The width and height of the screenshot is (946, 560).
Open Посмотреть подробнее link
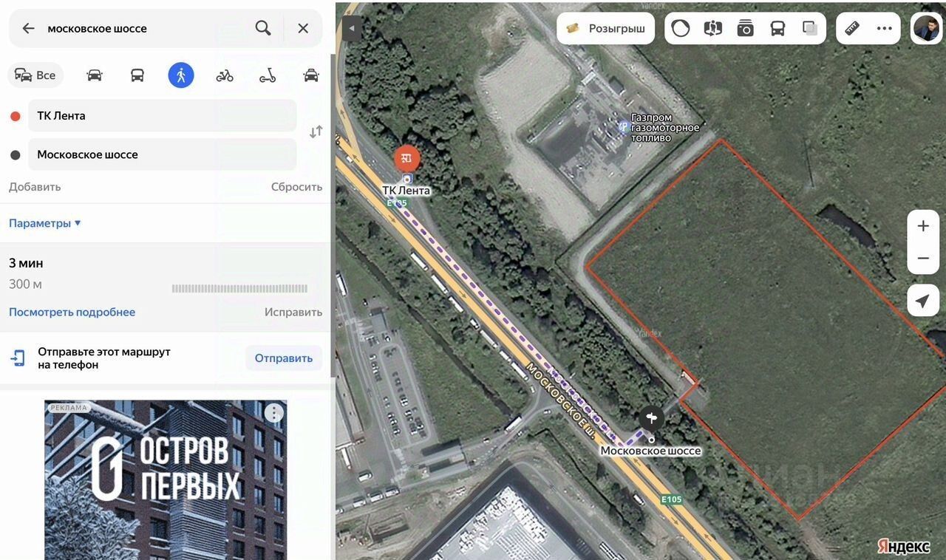pyautogui.click(x=72, y=312)
